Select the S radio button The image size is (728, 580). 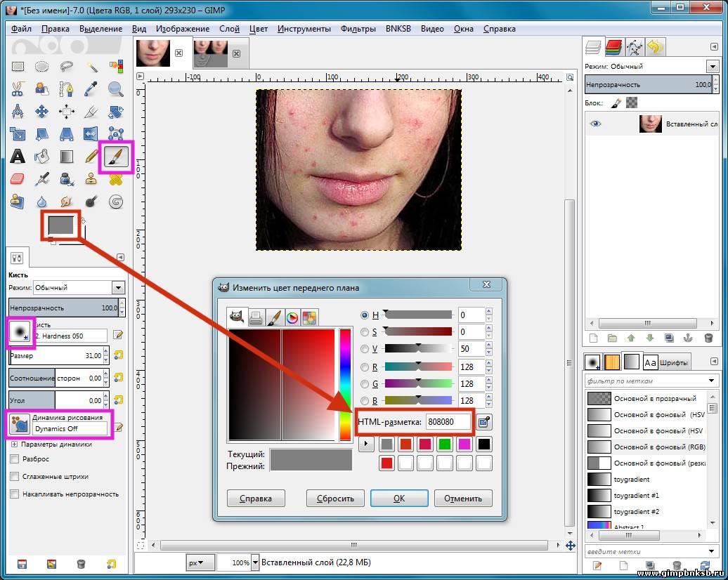click(365, 332)
